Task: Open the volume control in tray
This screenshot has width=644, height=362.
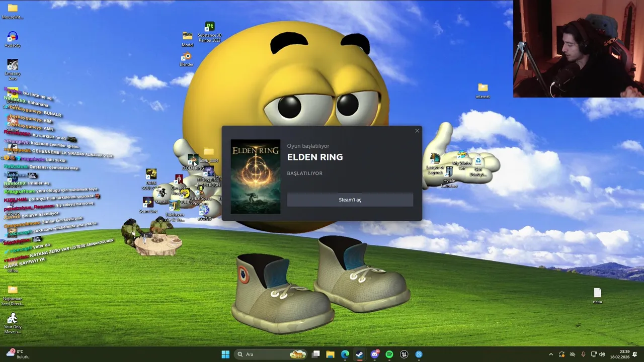Action: tap(602, 354)
